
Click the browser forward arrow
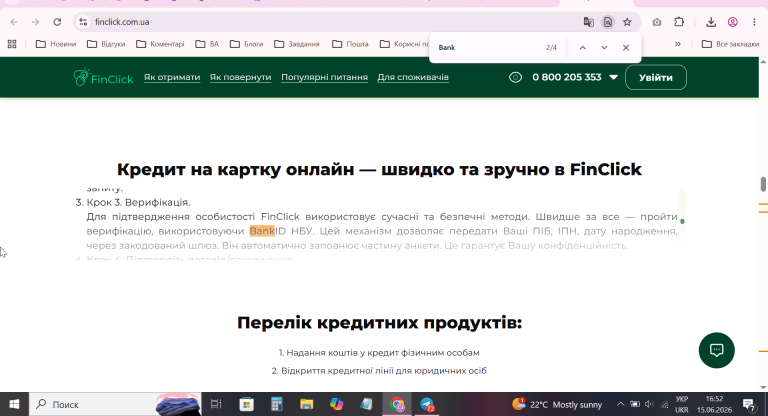tap(35, 22)
